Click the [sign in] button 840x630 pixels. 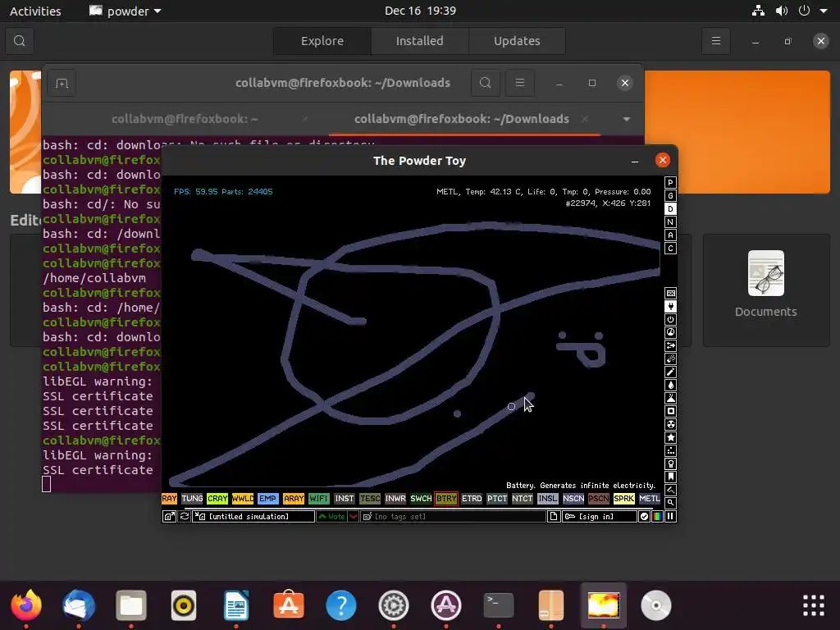coord(600,517)
